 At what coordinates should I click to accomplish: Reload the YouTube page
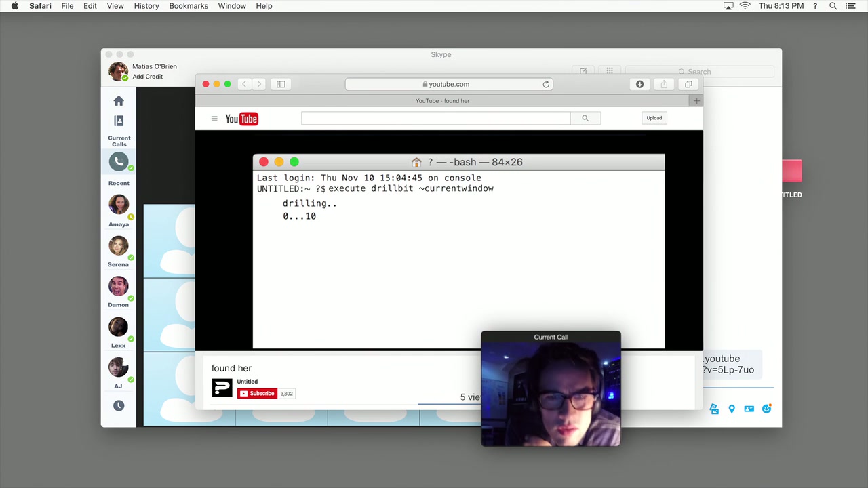click(x=546, y=84)
